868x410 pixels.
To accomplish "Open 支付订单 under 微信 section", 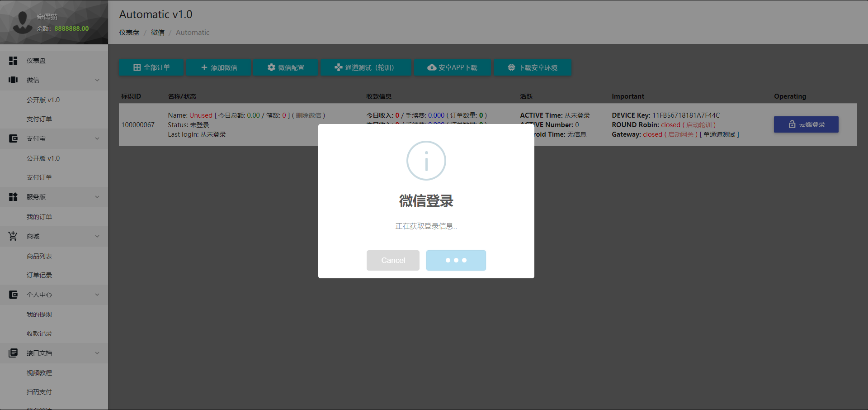I will (39, 119).
